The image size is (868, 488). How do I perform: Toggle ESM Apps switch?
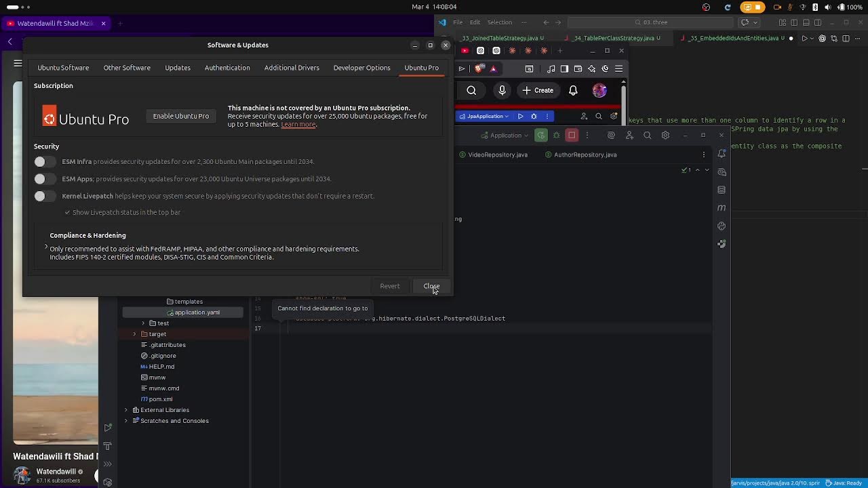pos(45,179)
